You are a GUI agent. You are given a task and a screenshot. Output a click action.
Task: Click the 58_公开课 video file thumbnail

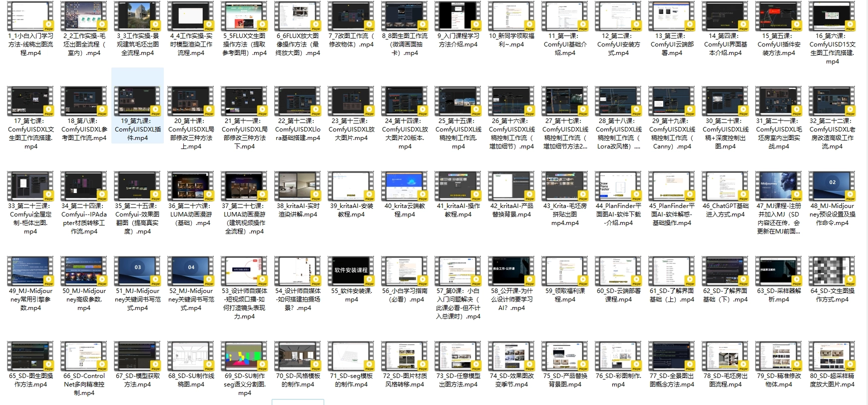(x=511, y=271)
